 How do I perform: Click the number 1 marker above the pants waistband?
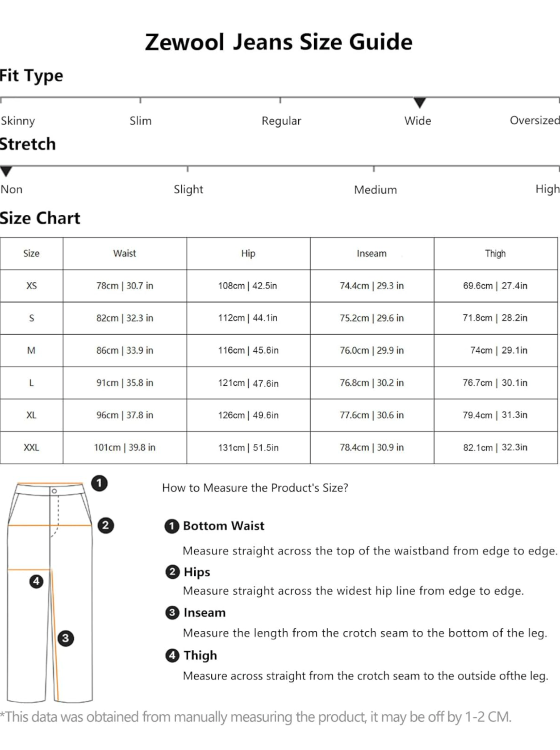point(99,483)
